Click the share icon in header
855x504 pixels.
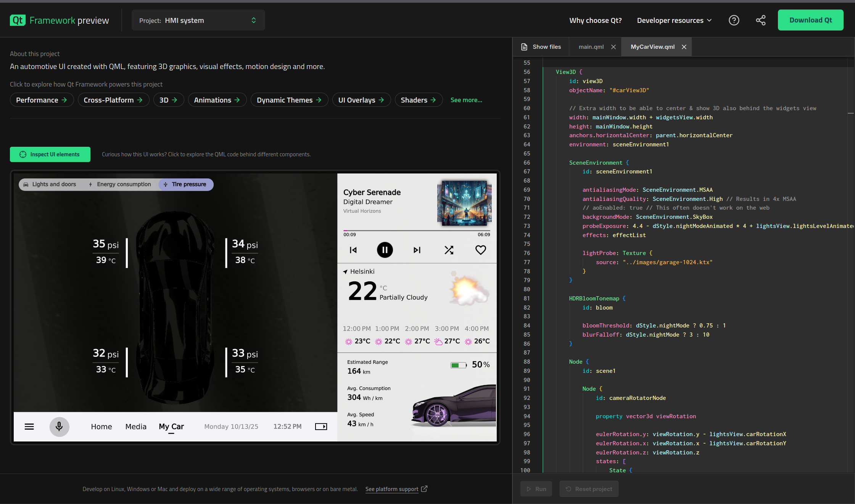point(760,20)
